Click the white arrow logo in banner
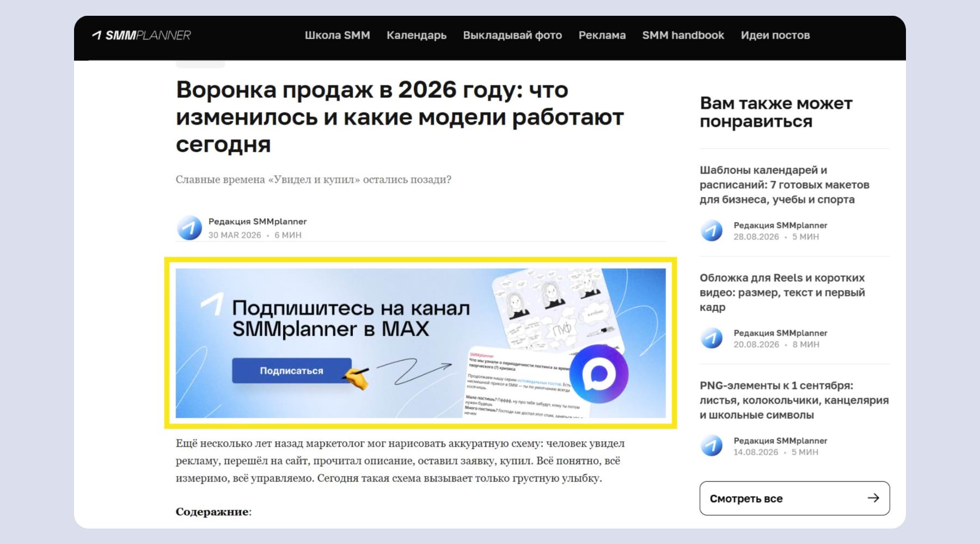Viewport: 980px width, 544px height. point(212,304)
